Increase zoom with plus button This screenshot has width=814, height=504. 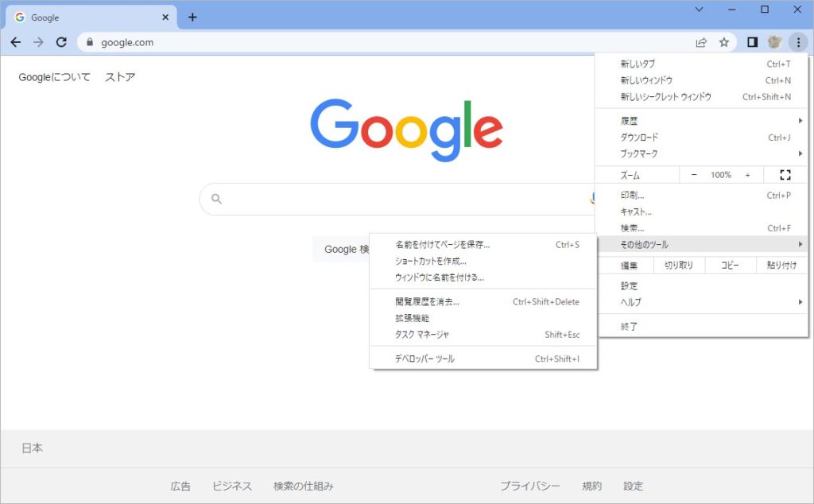747,175
